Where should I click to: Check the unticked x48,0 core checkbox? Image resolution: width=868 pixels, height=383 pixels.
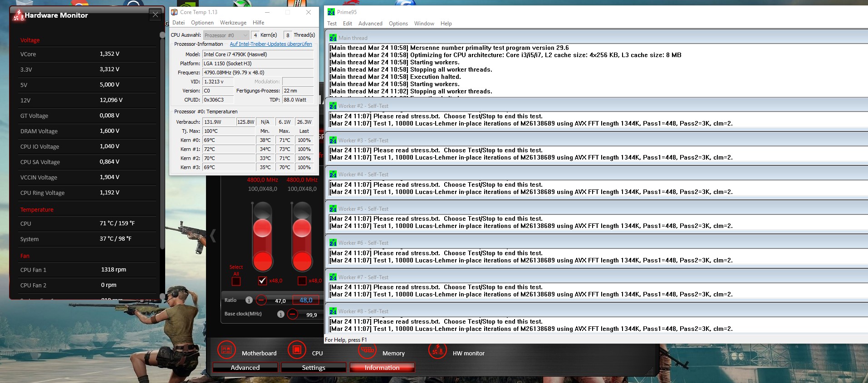302,281
